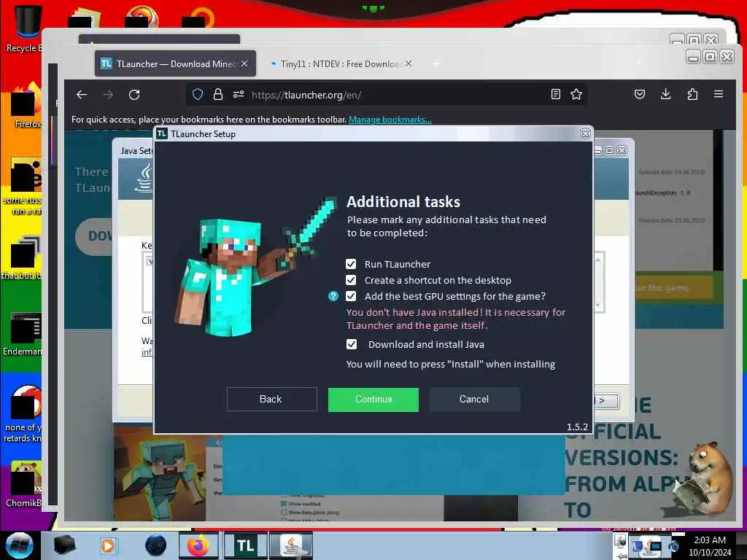
Task: Click the Java not installed warning text
Action: (x=455, y=319)
